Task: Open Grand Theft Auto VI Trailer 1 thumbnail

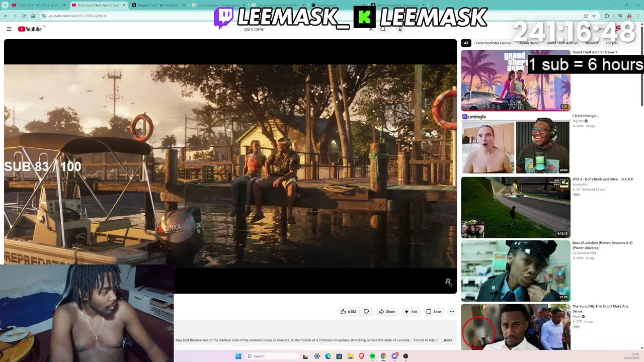Action: coord(516,80)
